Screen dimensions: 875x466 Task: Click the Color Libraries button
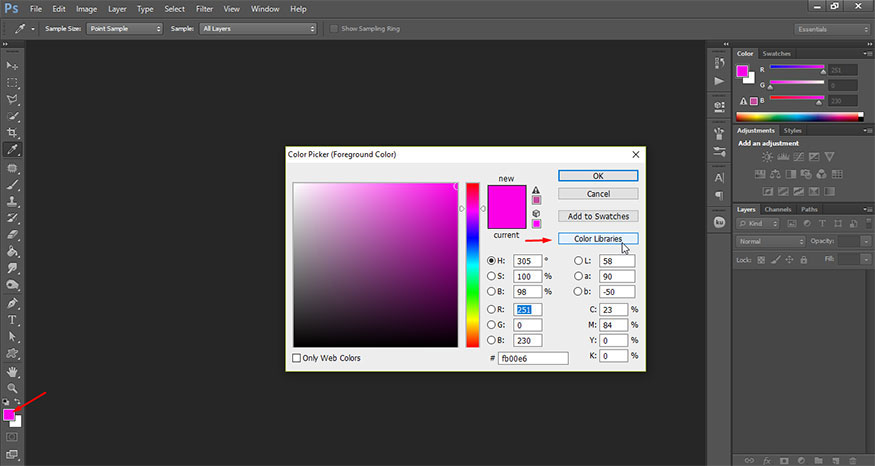click(x=598, y=239)
